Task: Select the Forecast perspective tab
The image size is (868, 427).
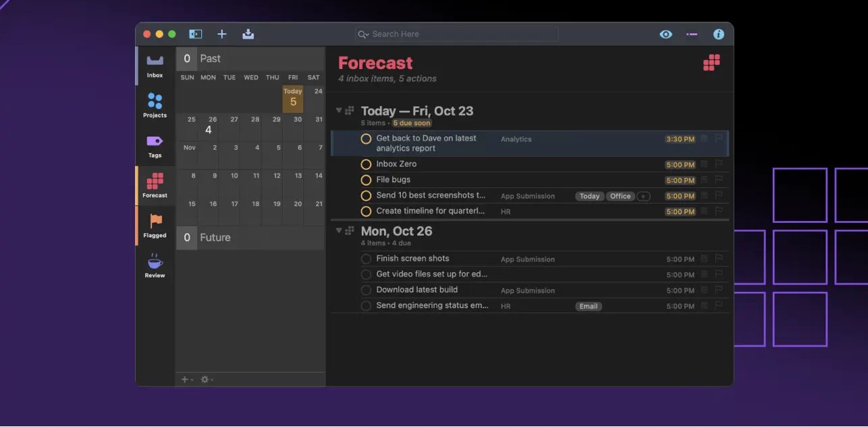Action: click(x=155, y=186)
